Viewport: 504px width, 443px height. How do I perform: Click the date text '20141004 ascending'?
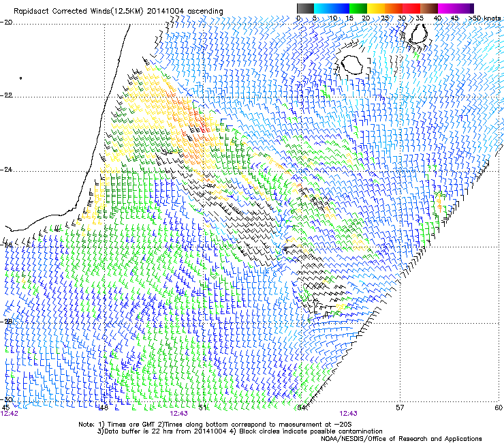point(185,12)
